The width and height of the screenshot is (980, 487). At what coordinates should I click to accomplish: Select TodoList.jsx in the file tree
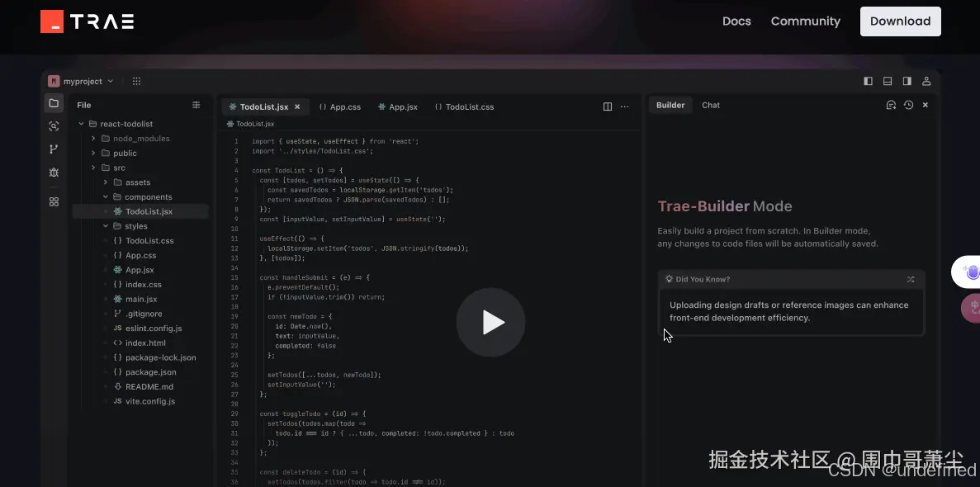coord(140,211)
